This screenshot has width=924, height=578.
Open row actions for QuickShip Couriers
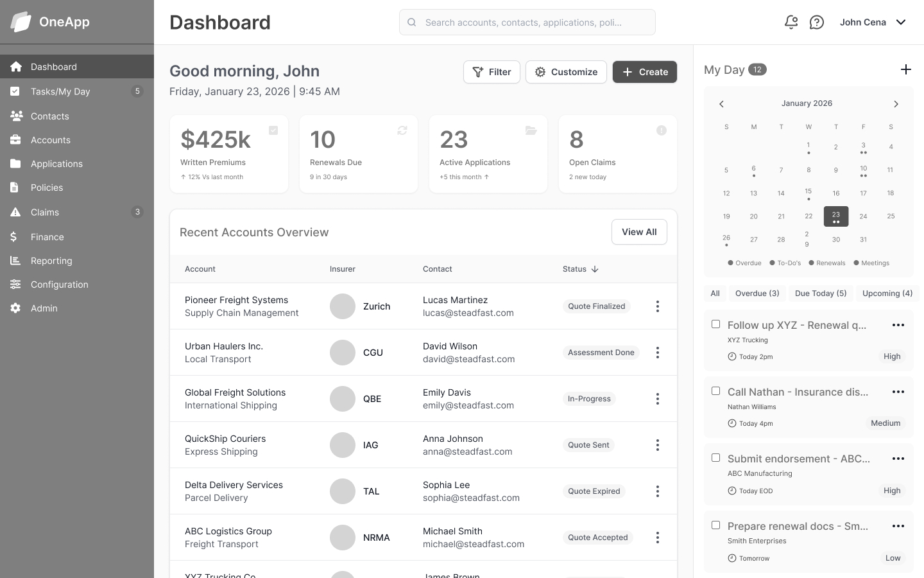click(x=658, y=445)
